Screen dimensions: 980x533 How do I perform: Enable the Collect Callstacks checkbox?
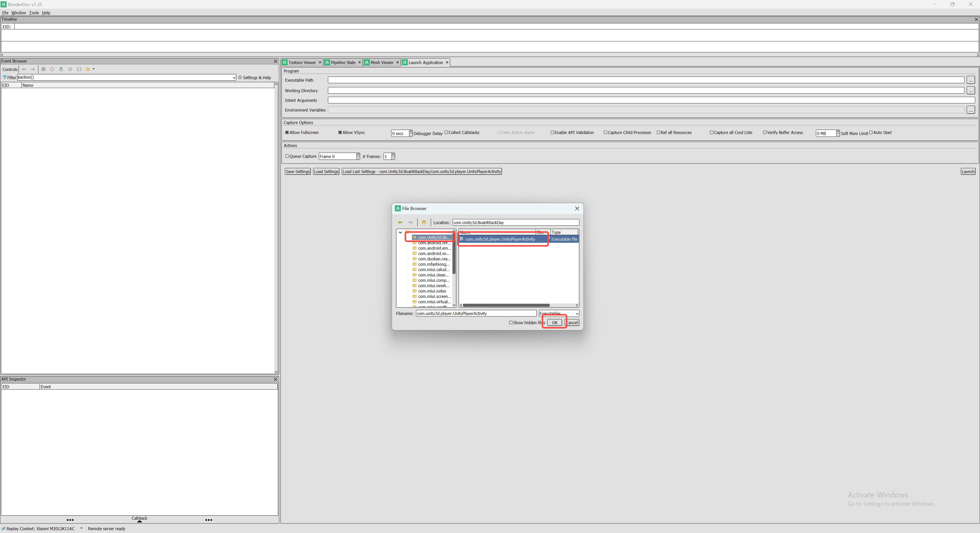(x=446, y=133)
